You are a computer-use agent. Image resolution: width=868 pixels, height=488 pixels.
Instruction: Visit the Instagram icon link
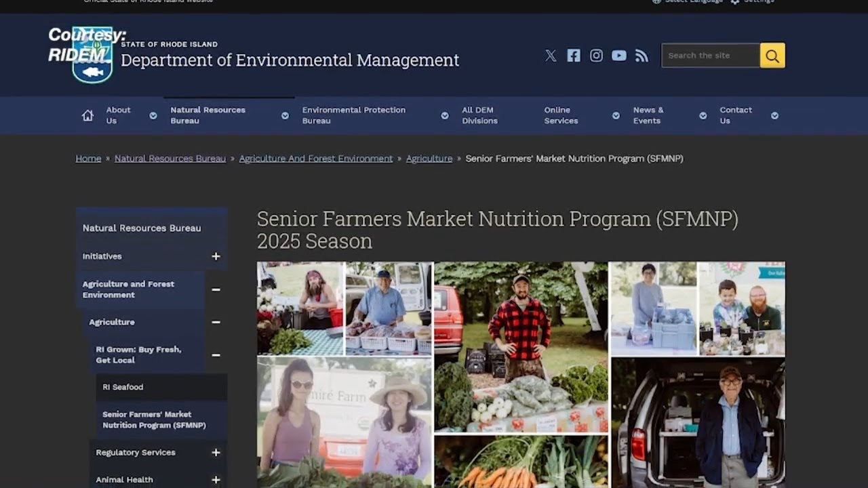pos(596,56)
